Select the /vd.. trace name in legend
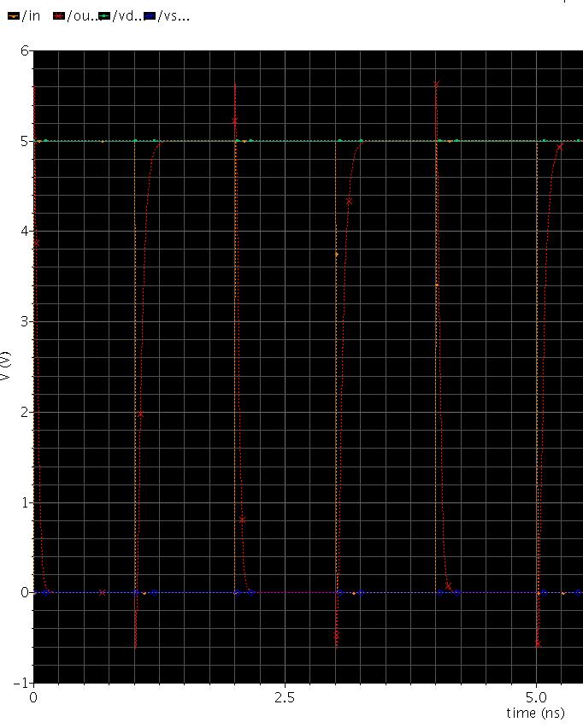 coord(127,15)
